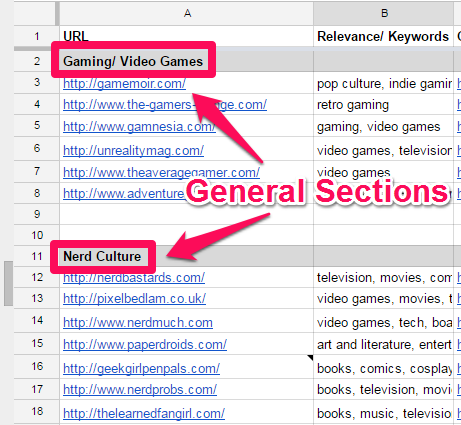Select the 'video games, movies' cell in row 13
The height and width of the screenshot is (425, 461).
pyautogui.click(x=383, y=298)
